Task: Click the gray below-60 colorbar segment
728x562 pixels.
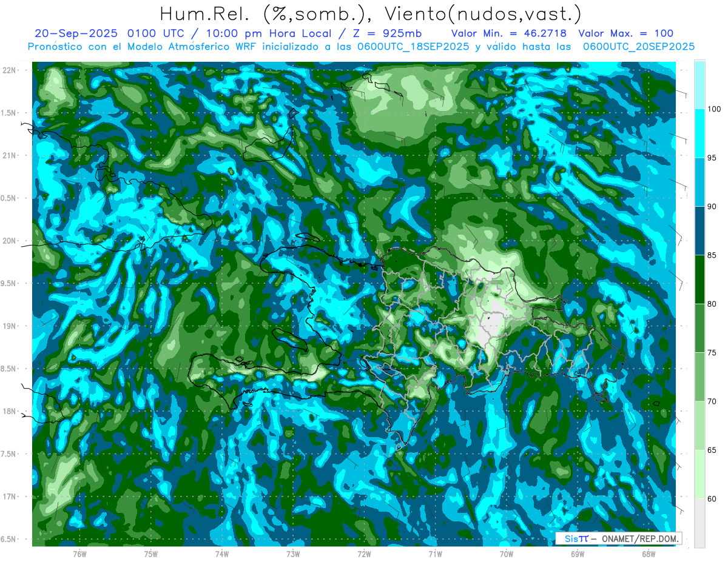Action: [699, 523]
